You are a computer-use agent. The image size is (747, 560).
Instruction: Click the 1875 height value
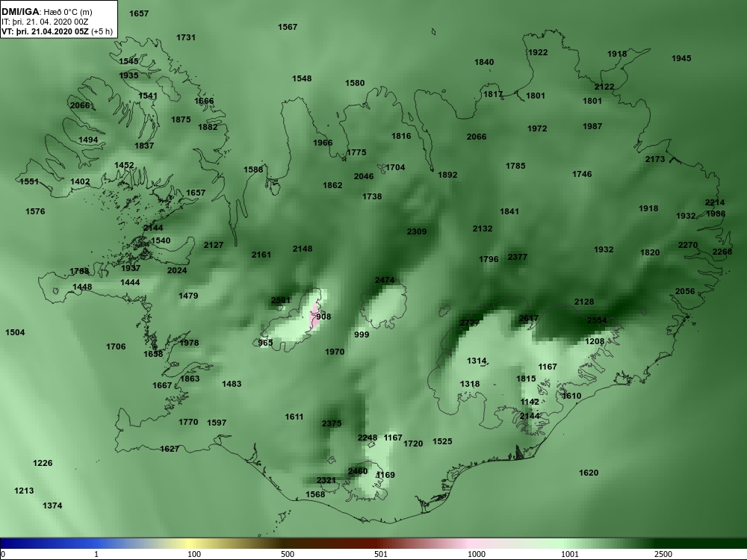tap(181, 119)
